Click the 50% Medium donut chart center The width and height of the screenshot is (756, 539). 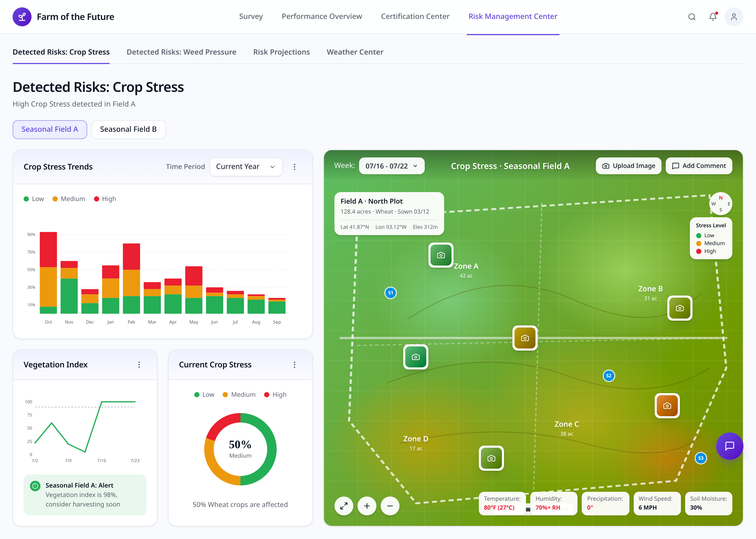tap(240, 449)
